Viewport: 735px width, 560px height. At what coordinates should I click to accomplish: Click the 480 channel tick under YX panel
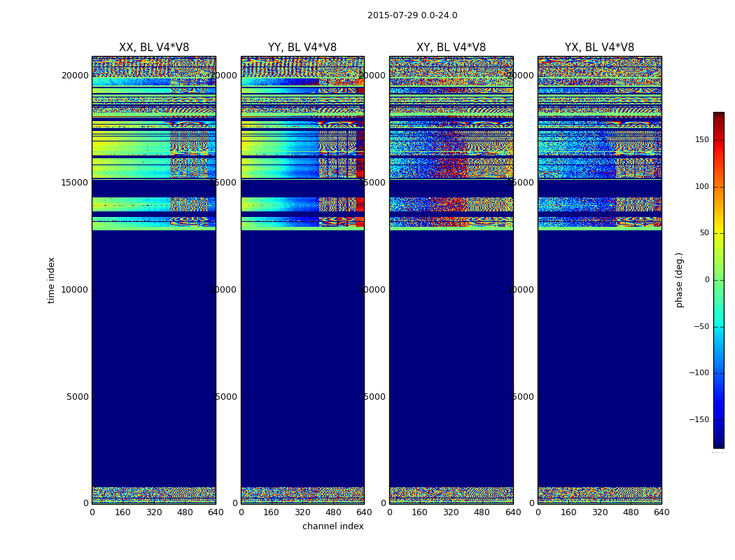(x=631, y=512)
